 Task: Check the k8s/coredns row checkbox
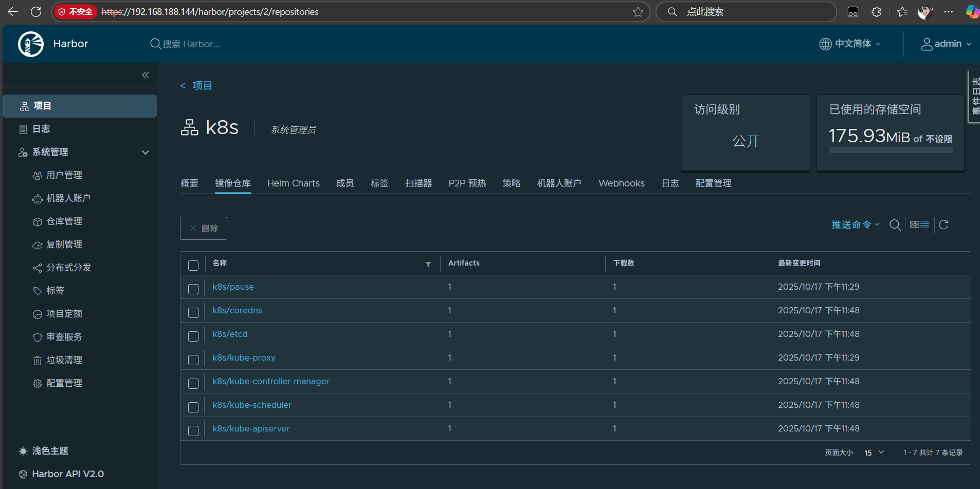(193, 313)
